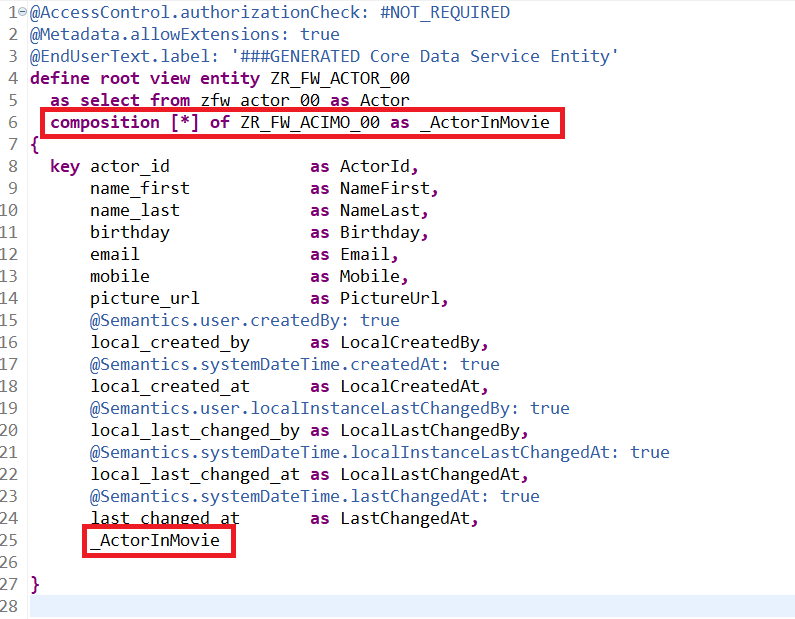Click the field name_last
The width and height of the screenshot is (795, 619).
(x=135, y=210)
